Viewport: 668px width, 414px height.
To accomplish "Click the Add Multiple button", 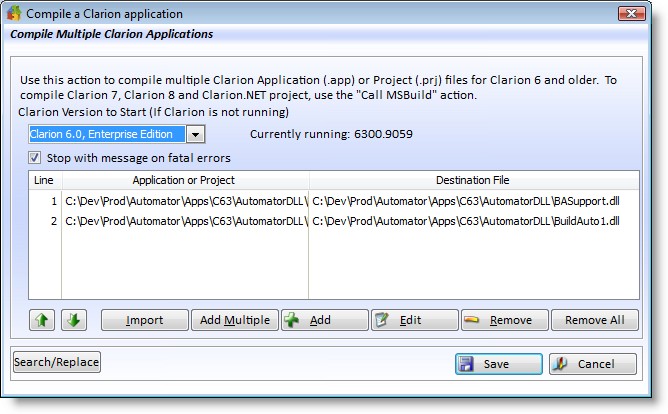I will [x=235, y=320].
